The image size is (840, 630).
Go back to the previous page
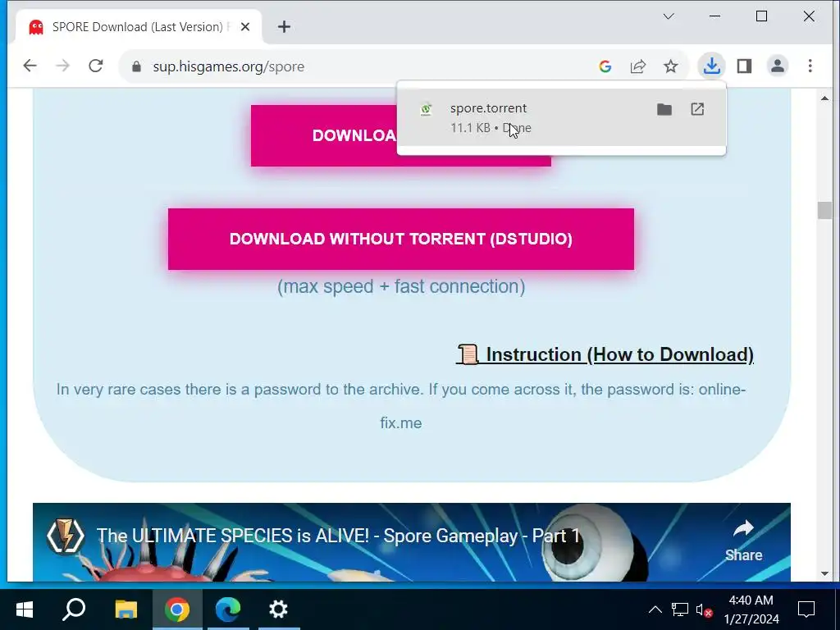[x=30, y=66]
